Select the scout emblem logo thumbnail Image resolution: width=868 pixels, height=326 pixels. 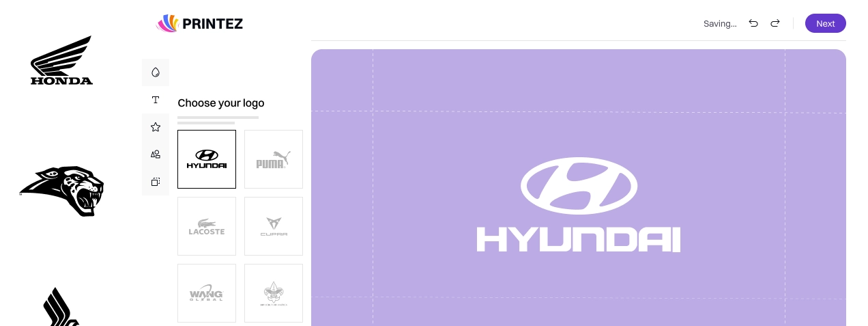pos(274,293)
